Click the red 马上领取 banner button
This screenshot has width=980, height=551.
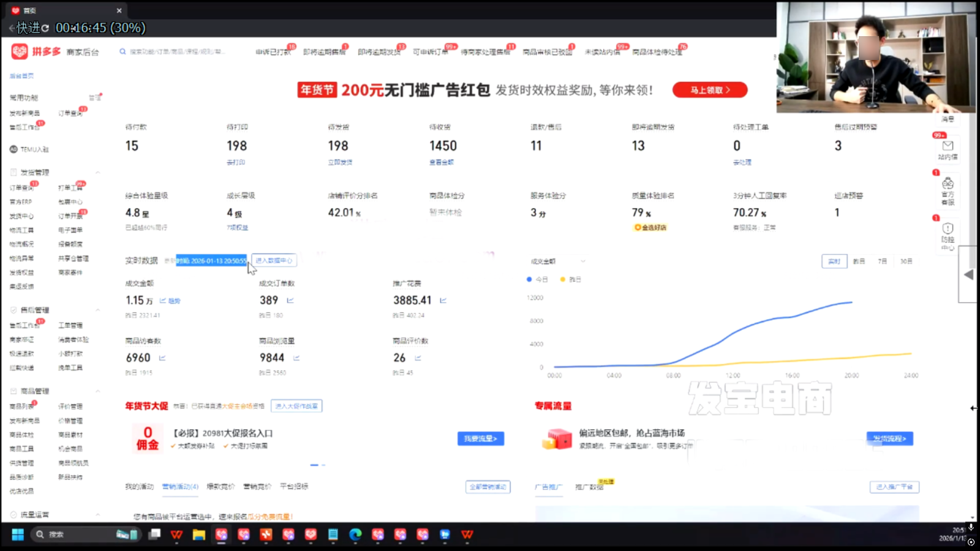[709, 90]
